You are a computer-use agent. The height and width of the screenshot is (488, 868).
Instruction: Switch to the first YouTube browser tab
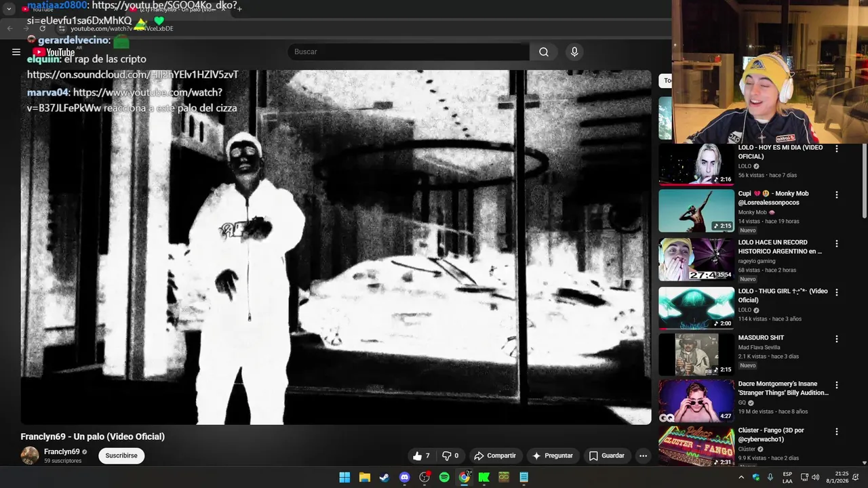click(x=68, y=9)
